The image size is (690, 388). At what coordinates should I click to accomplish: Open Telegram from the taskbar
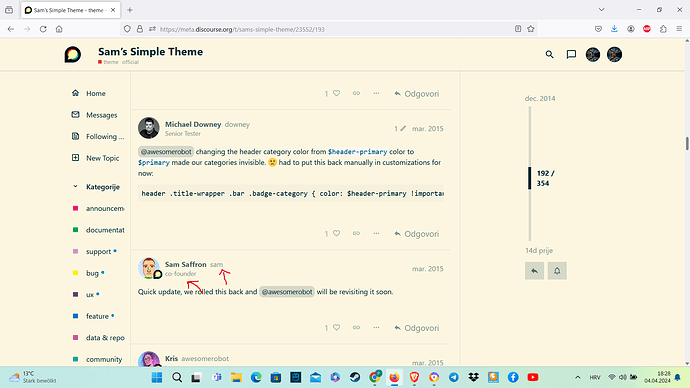454,377
